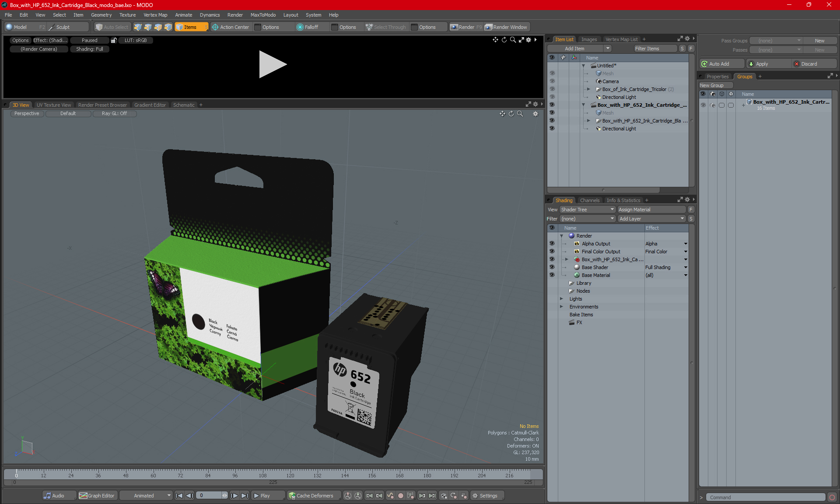840x504 pixels.
Task: Click the record keyframe circle icon
Action: (400, 496)
